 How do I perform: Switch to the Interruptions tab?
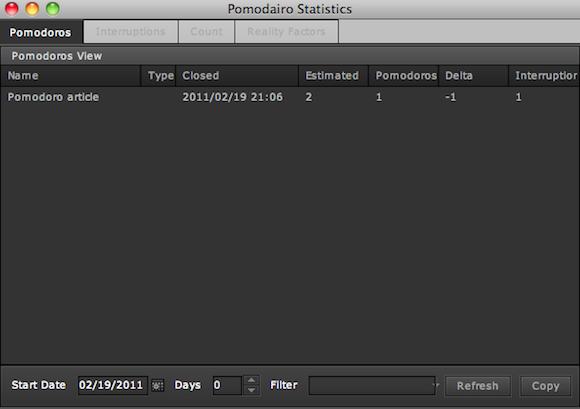[131, 31]
